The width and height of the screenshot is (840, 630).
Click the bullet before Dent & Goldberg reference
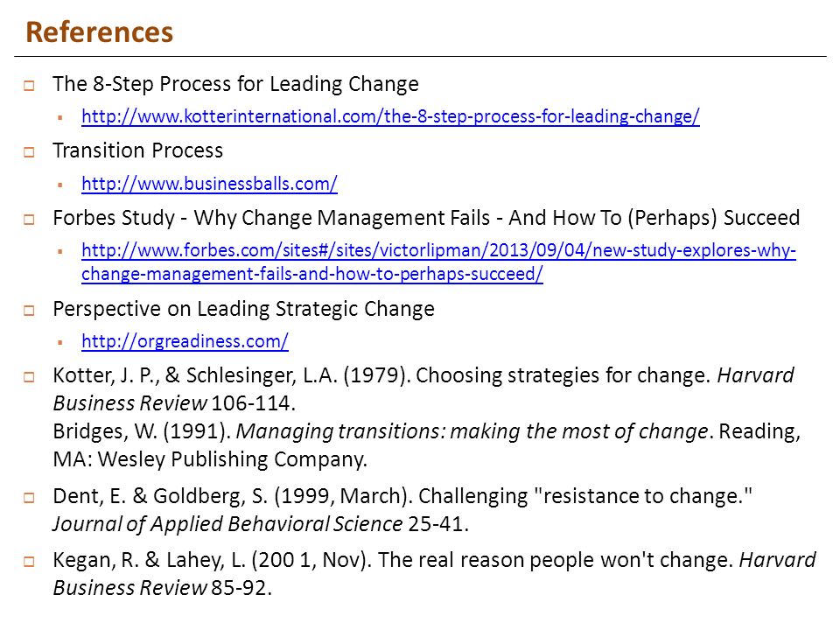[x=29, y=498]
